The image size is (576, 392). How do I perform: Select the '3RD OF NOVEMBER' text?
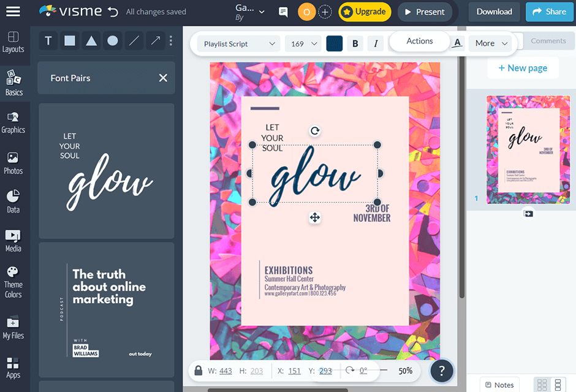pos(372,213)
